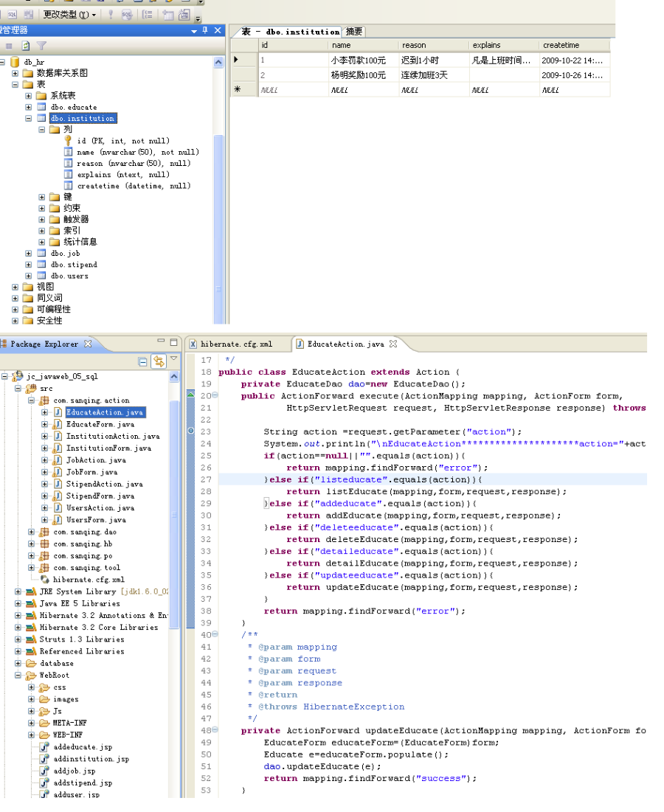Open Object Explorer panel position dropdown arrow
This screenshot has width=664, height=812.
(194, 31)
